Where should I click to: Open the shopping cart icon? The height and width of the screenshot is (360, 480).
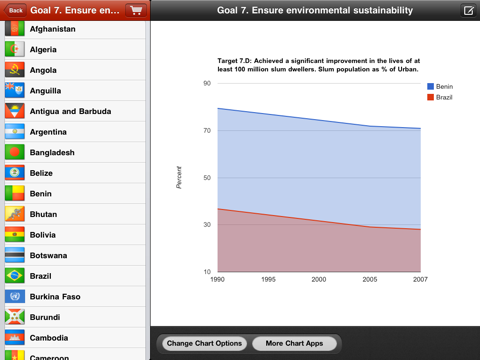point(136,10)
